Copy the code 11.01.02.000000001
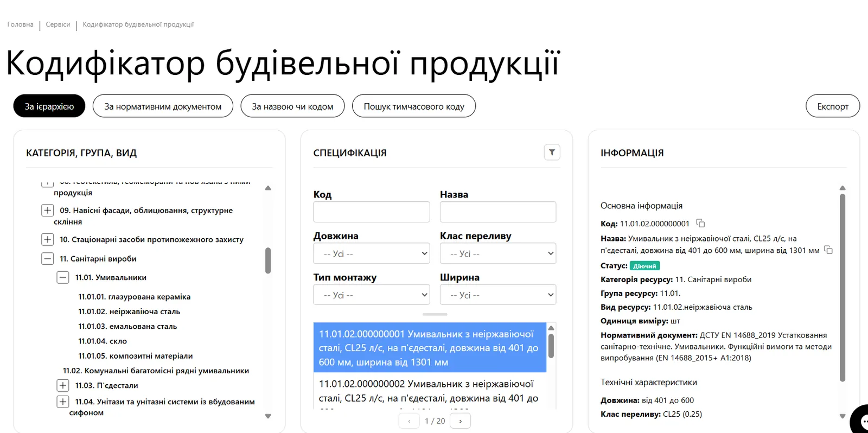This screenshot has width=868, height=433. tap(700, 224)
